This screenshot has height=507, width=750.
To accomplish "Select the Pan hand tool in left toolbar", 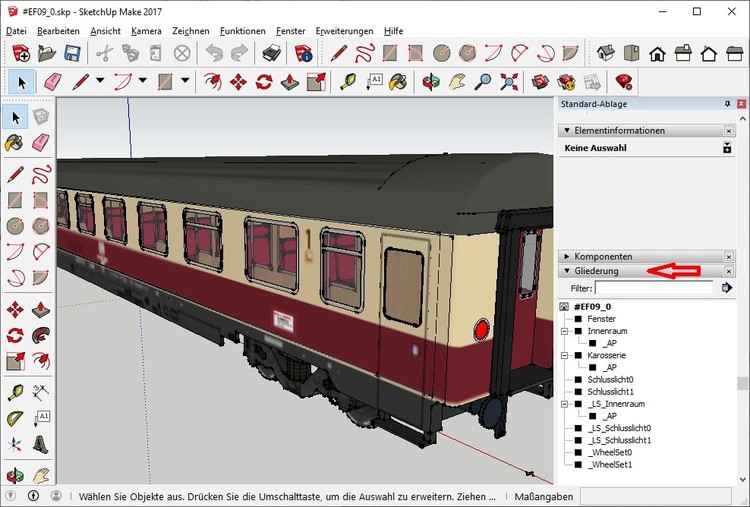I will pos(41,476).
